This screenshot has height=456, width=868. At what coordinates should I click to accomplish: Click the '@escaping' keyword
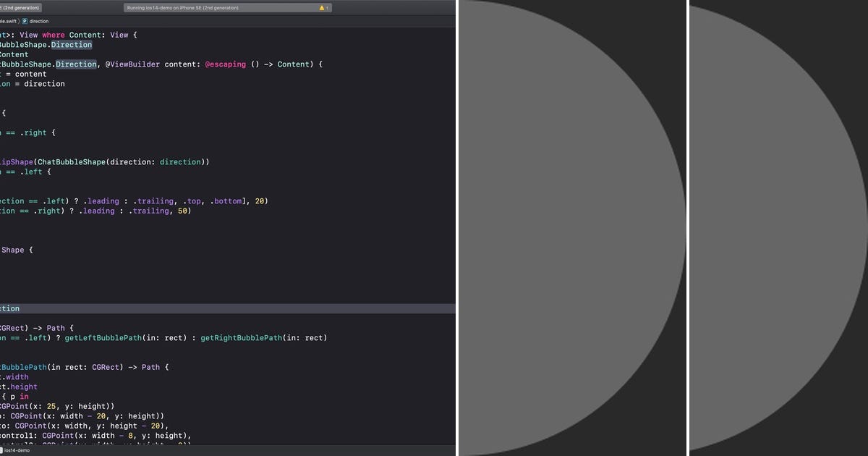[x=226, y=64]
